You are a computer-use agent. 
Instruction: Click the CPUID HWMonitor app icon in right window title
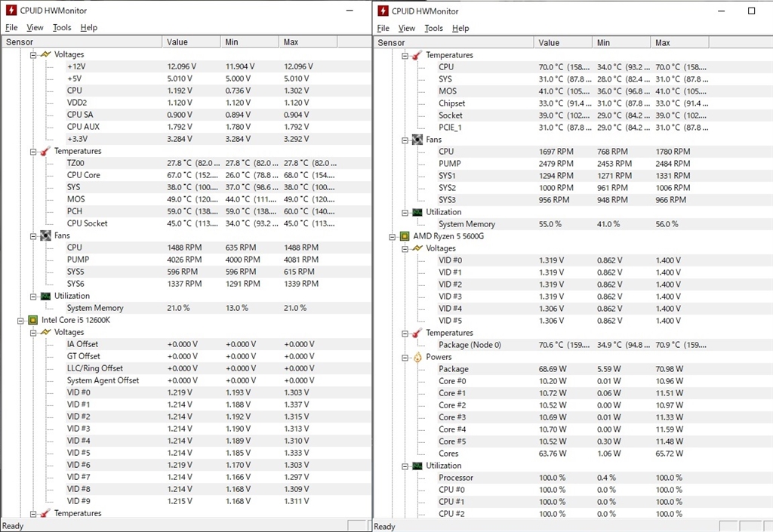click(x=383, y=11)
